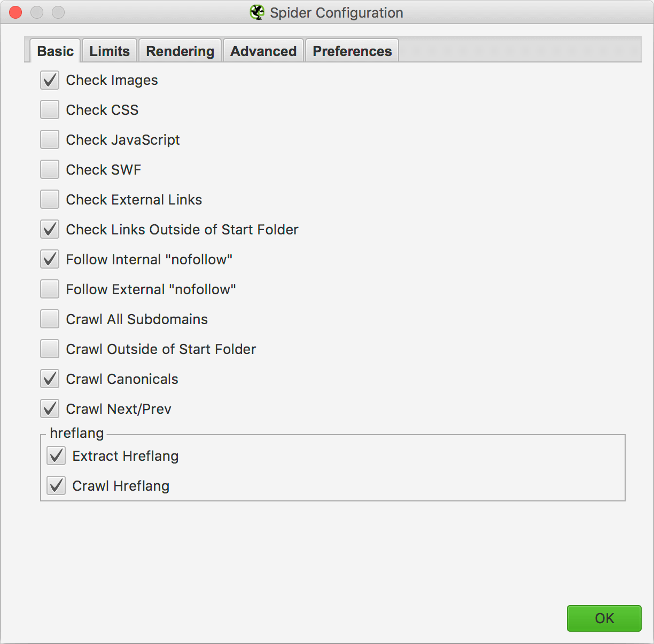
Task: Turn off Extract Hreflang
Action: (56, 456)
